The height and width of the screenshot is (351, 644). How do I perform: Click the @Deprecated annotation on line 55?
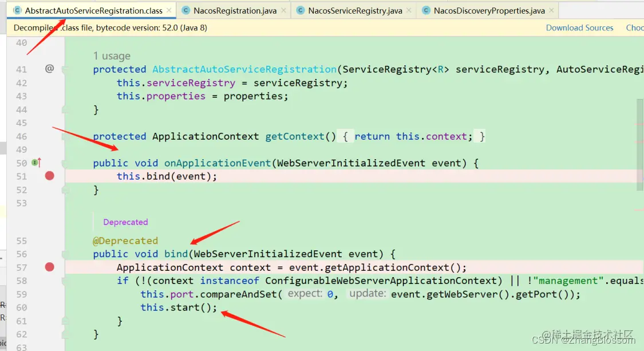tap(125, 240)
